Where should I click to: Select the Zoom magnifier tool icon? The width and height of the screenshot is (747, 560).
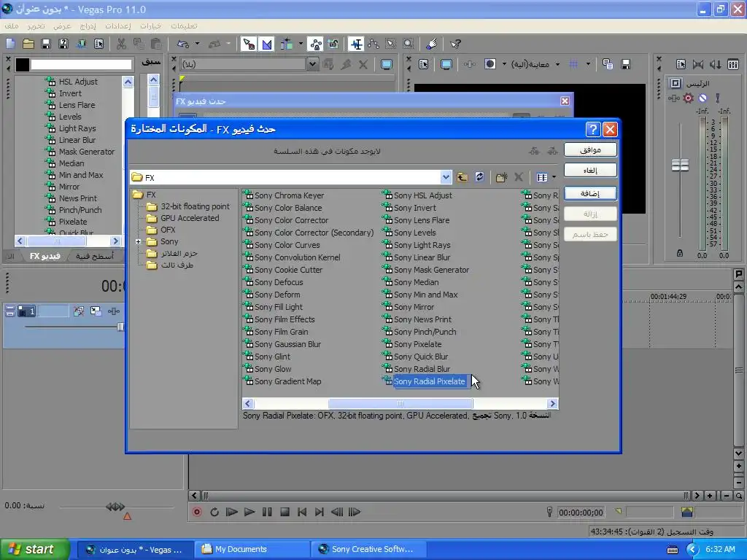pyautogui.click(x=409, y=44)
